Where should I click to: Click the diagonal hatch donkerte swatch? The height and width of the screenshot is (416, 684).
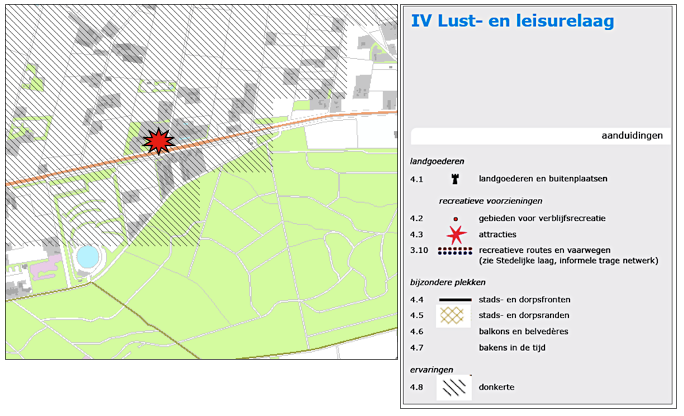point(454,387)
